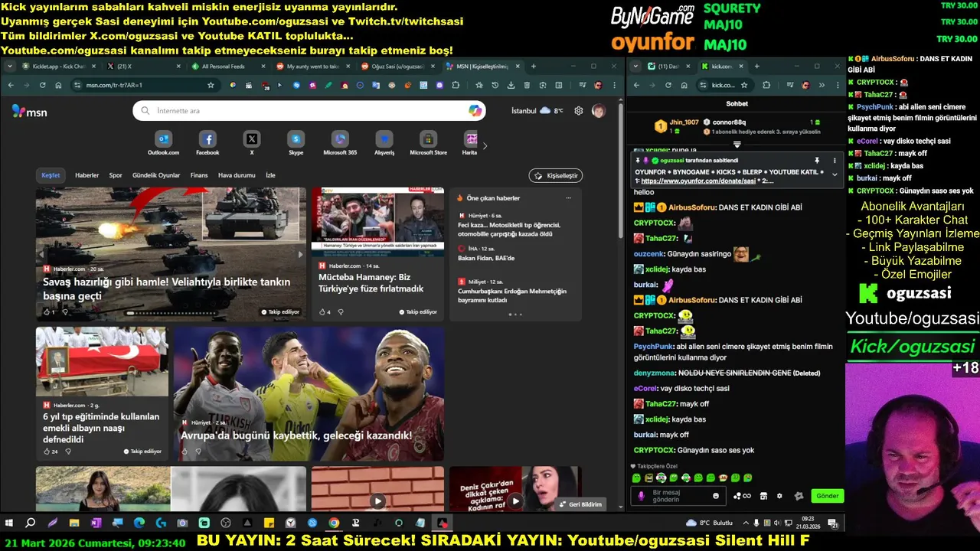Open the taskbar notification center

pos(833,523)
